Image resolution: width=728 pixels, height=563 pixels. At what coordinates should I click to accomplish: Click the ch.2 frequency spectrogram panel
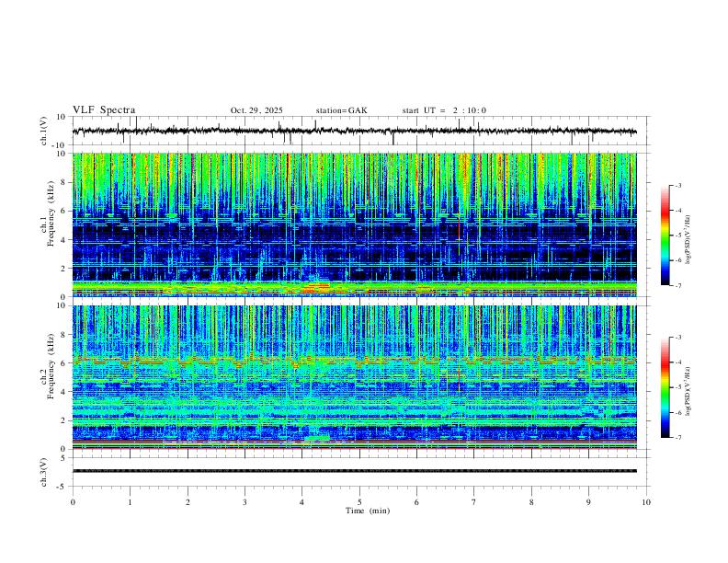[354, 377]
